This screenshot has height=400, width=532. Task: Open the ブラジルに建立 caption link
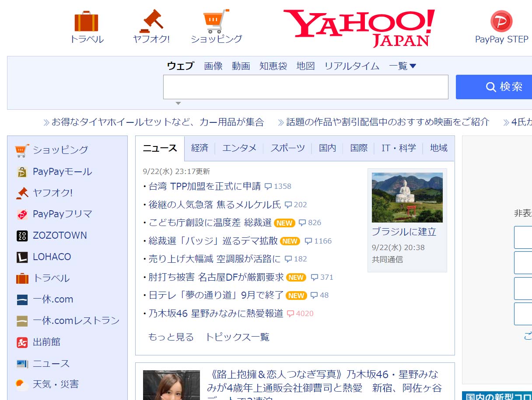tap(404, 232)
